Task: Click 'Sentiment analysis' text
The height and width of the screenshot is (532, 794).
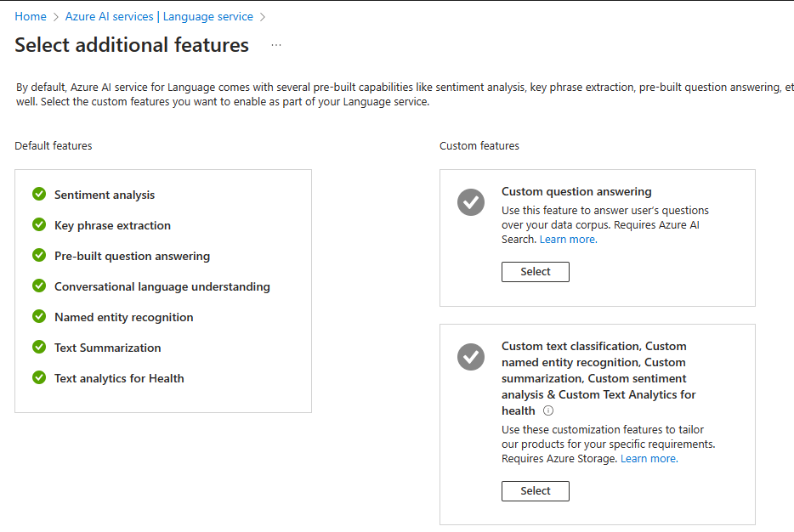Action: [105, 195]
